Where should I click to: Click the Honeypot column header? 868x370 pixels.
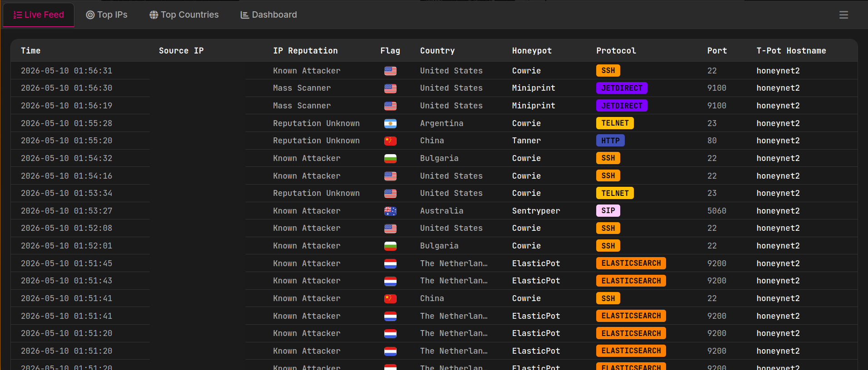coord(532,51)
